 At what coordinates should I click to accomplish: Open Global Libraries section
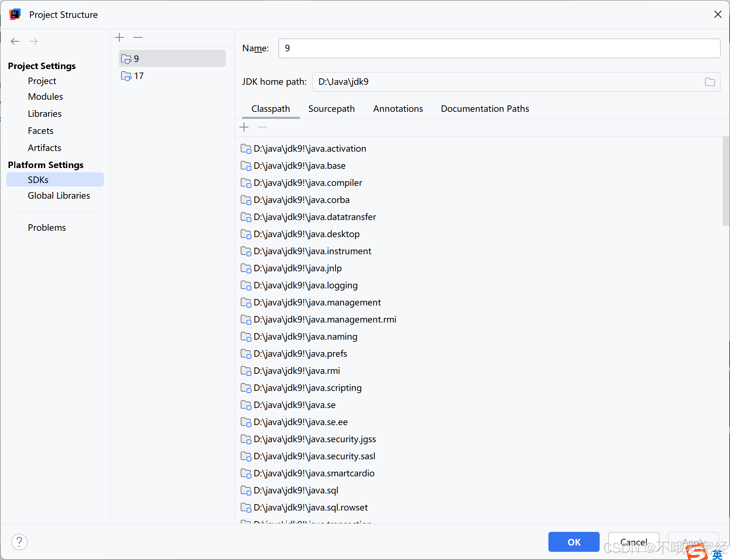tap(59, 195)
